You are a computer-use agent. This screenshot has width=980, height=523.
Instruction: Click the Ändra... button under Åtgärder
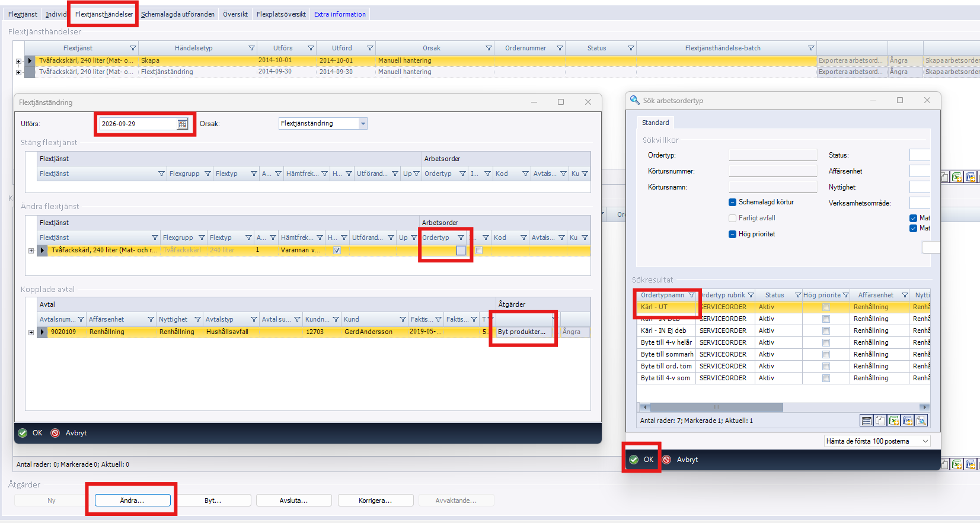(132, 500)
